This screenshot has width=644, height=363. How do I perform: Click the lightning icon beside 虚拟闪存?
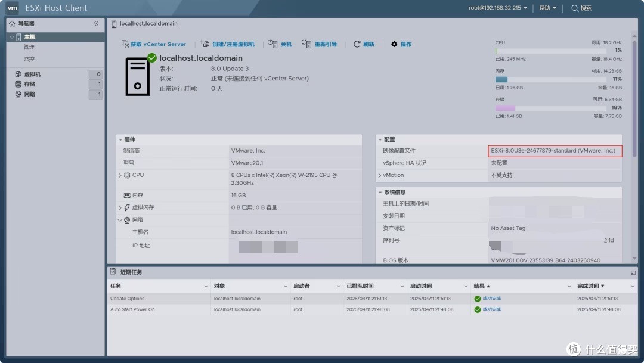click(127, 208)
